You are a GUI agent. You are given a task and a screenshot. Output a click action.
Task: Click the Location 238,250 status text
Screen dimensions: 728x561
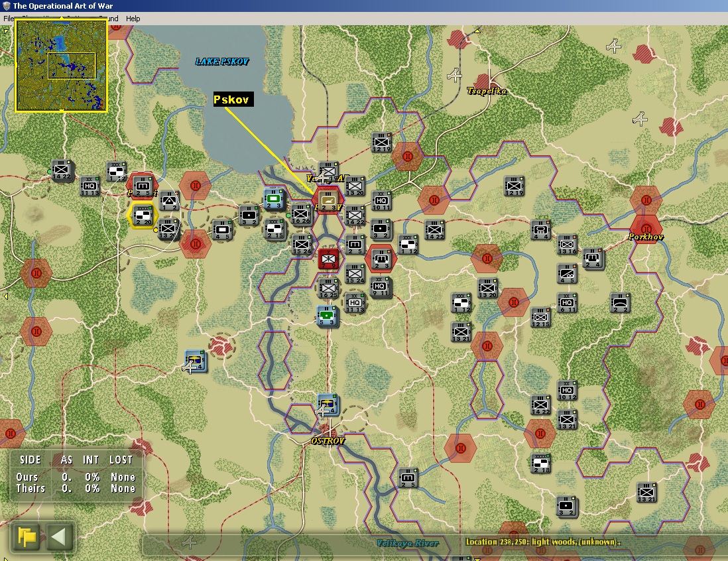543,542
